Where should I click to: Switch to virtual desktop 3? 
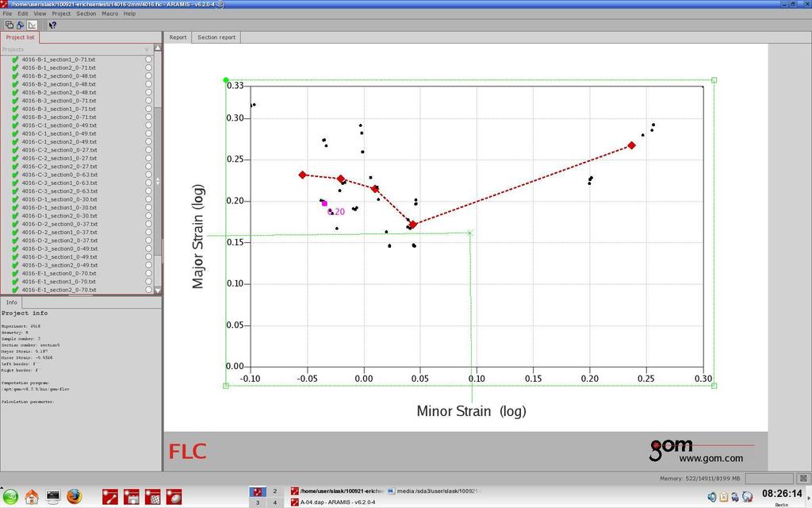pyautogui.click(x=258, y=502)
